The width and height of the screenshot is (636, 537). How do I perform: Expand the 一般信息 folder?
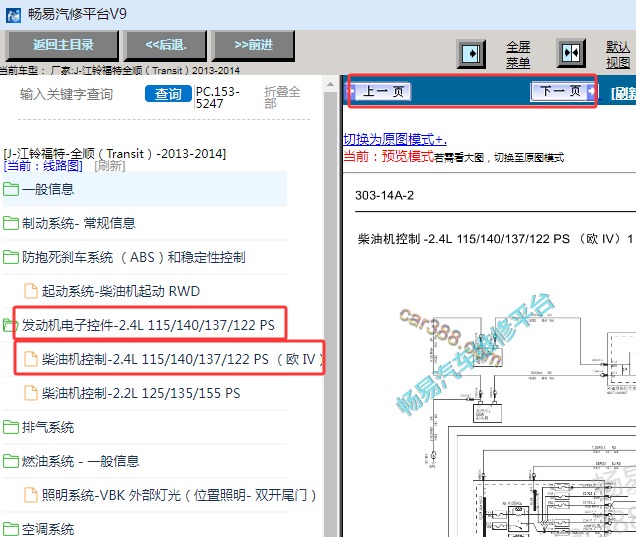(x=145, y=189)
